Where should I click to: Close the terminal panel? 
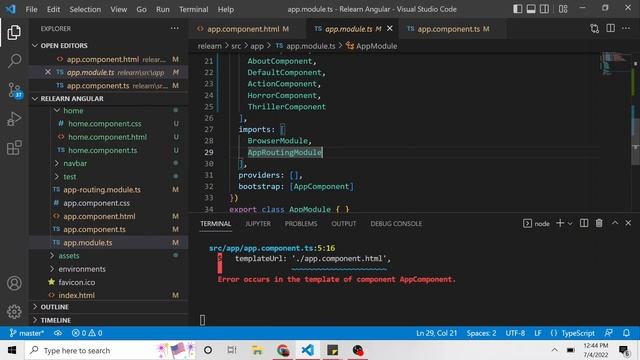coord(628,223)
